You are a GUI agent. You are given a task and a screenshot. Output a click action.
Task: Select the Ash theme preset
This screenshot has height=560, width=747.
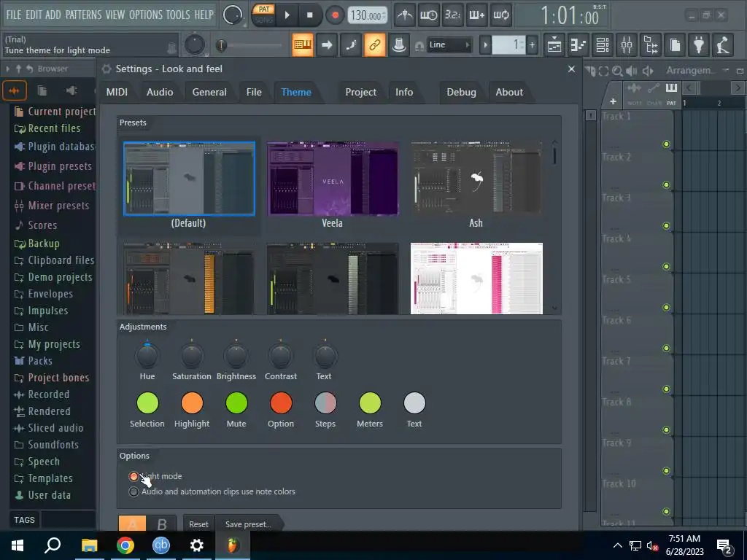(x=476, y=179)
